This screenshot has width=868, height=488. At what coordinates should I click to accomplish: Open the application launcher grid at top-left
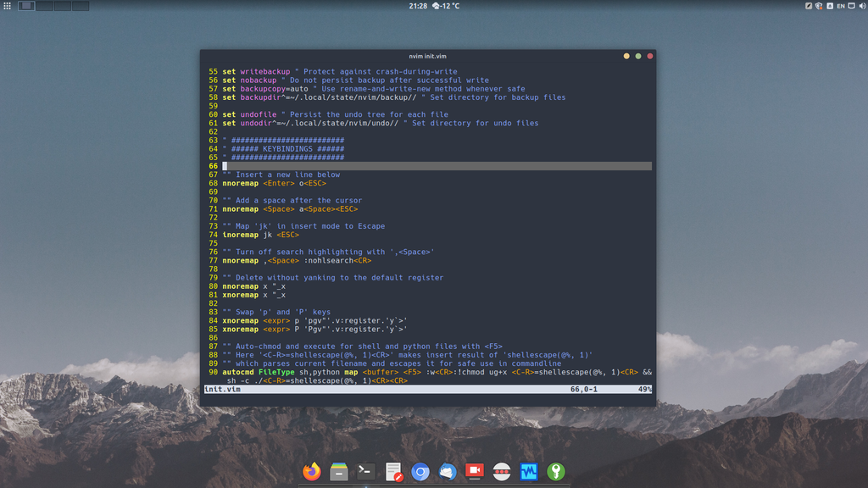point(7,6)
